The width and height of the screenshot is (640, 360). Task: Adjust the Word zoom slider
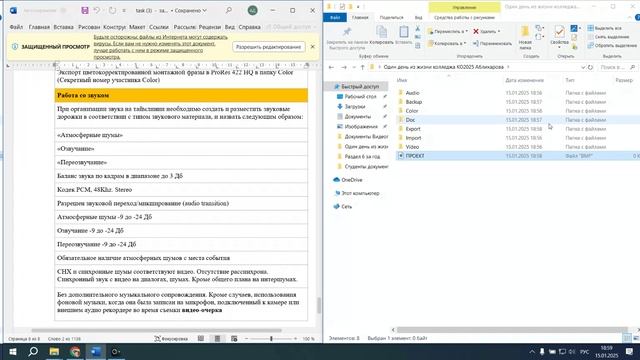(x=271, y=339)
